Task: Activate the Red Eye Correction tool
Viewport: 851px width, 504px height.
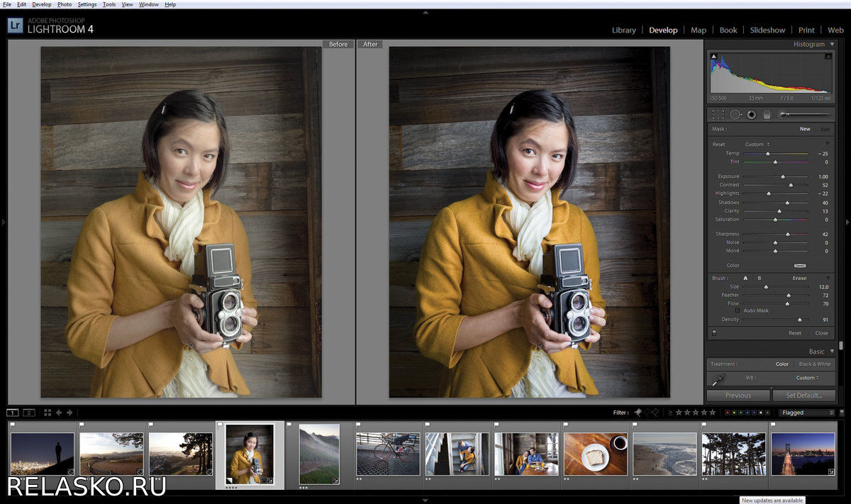Action: click(752, 114)
